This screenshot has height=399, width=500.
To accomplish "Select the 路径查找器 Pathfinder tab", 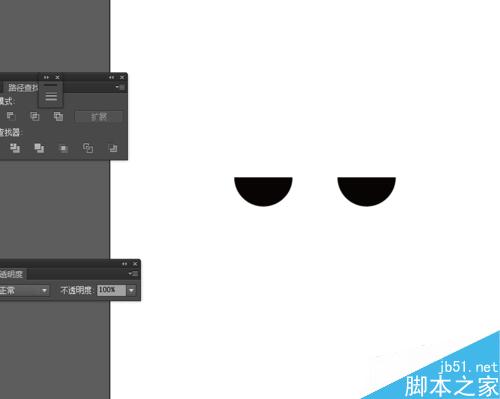I will tap(22, 88).
